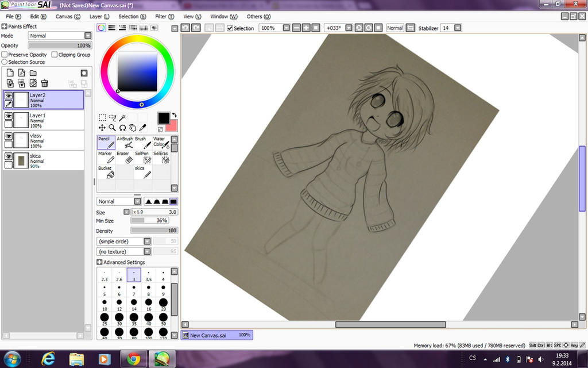588x368 pixels.
Task: Open the brush Size multiplier dropdown
Action: [126, 212]
